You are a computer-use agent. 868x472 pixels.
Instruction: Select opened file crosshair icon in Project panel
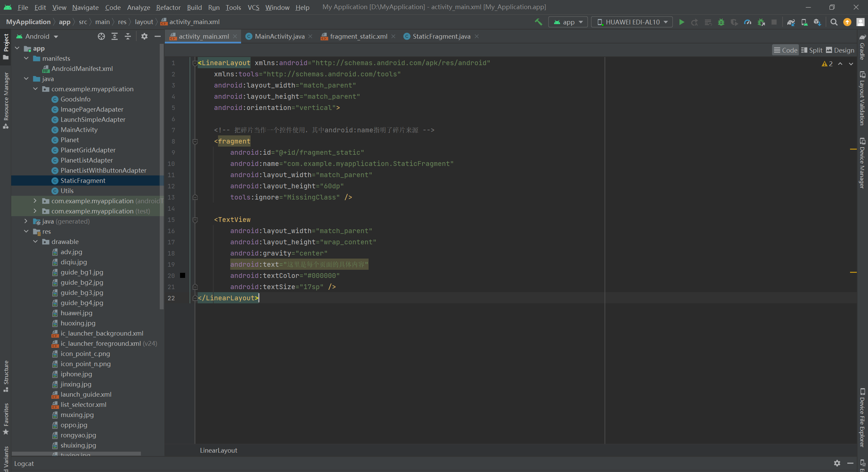point(101,36)
